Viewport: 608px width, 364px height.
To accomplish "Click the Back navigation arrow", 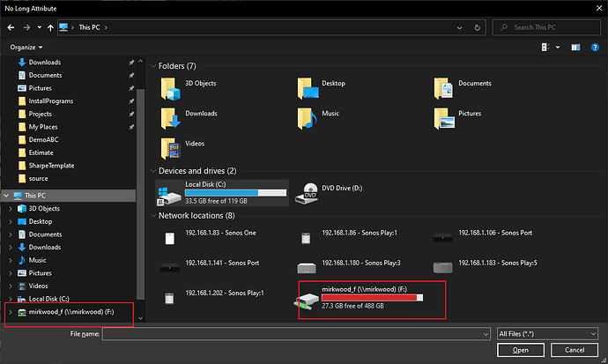I will 11,27.
